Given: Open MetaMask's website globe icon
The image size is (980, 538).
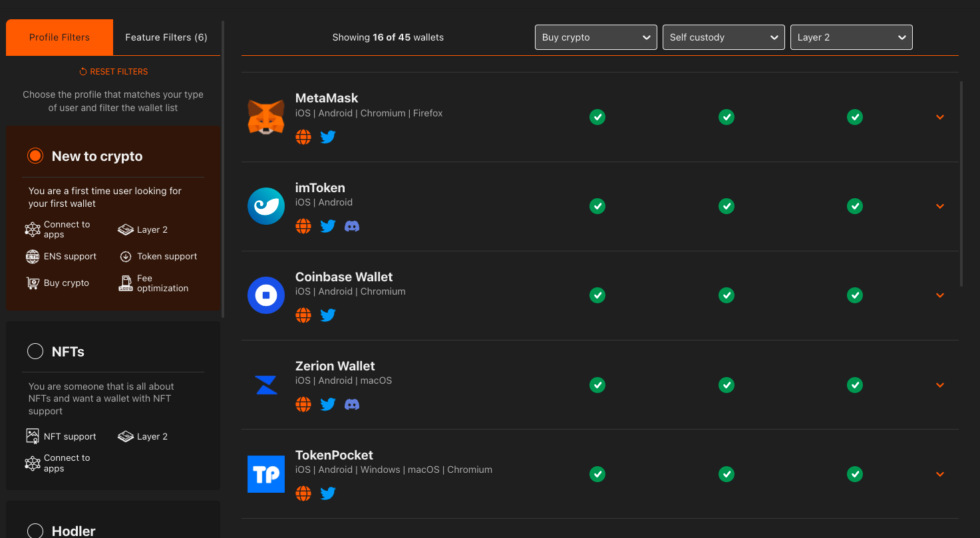Looking at the screenshot, I should click(303, 137).
